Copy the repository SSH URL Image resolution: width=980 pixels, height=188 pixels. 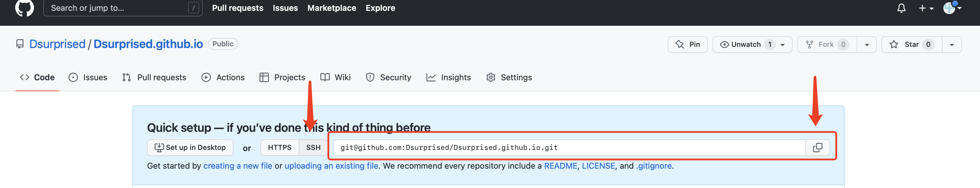(817, 148)
